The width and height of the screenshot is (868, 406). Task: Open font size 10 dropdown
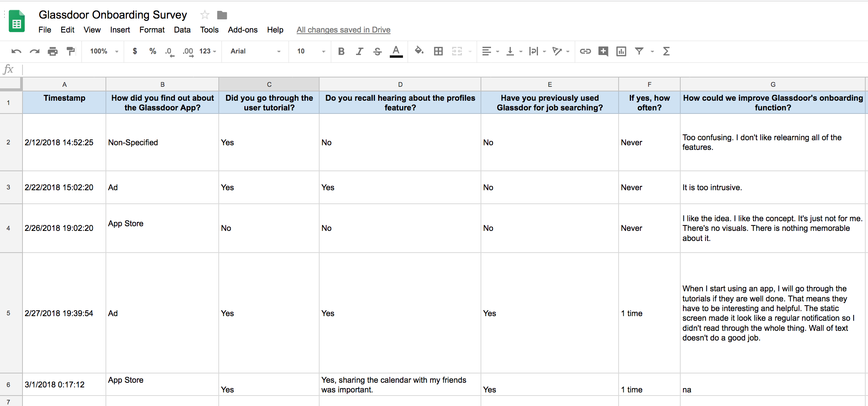(x=311, y=51)
